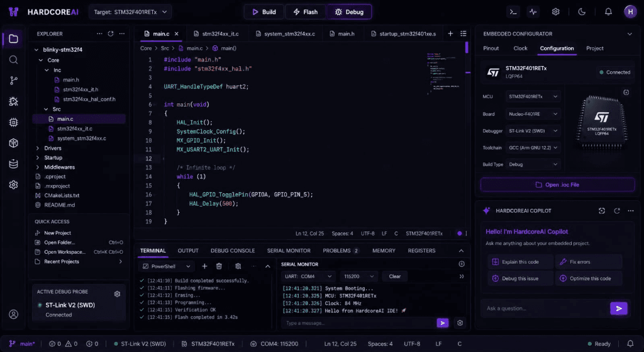Toggle dark mode with the moon icon
The image size is (644, 352).
coord(582,12)
